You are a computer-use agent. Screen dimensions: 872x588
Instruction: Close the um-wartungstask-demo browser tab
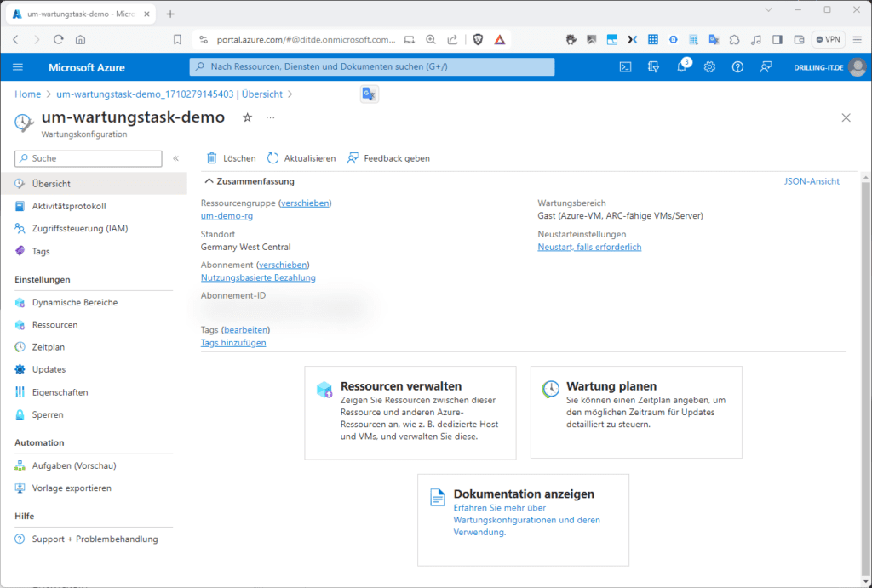click(146, 14)
